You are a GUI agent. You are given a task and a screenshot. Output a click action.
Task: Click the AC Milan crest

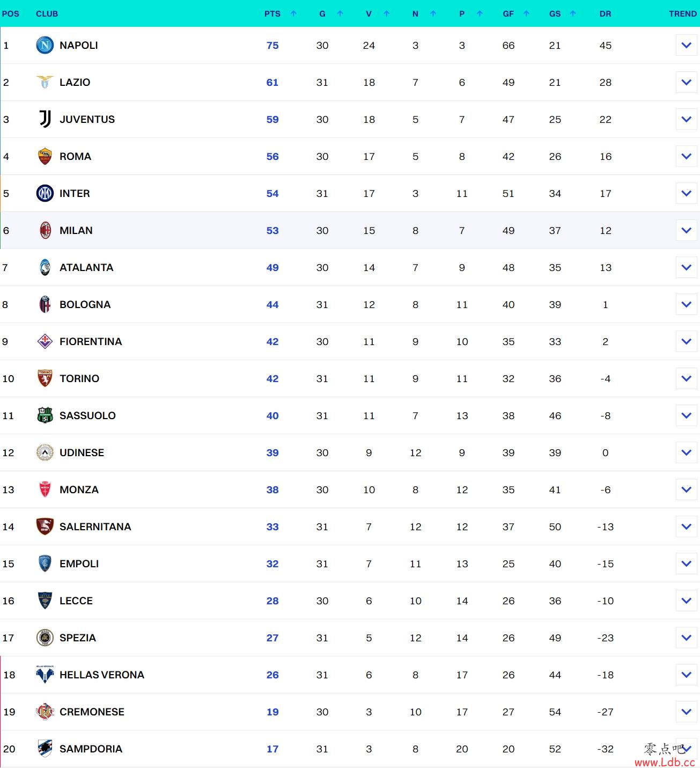45,230
